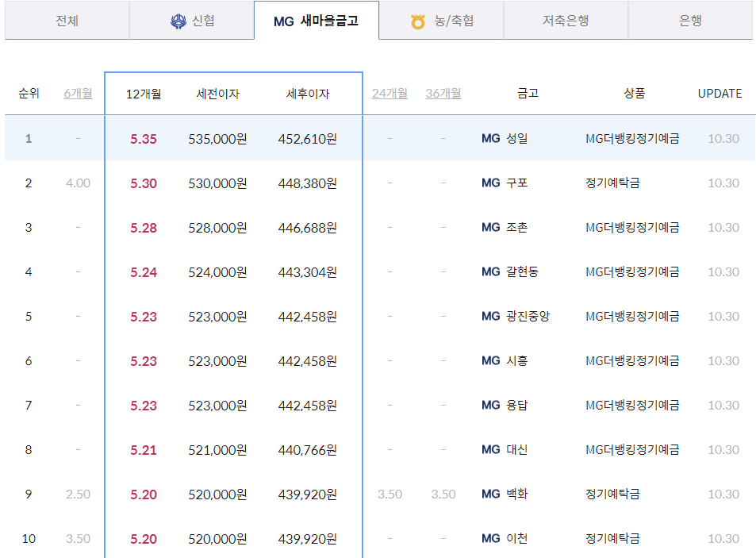This screenshot has width=756, height=558.
Task: Click MG더뱅킹정기예금 product in 대신 row
Action: tap(632, 449)
